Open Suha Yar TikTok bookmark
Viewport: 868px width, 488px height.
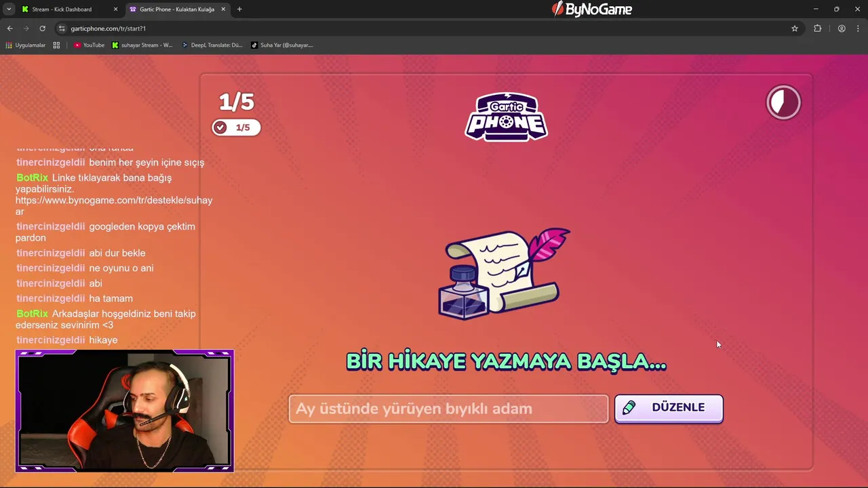(x=282, y=45)
